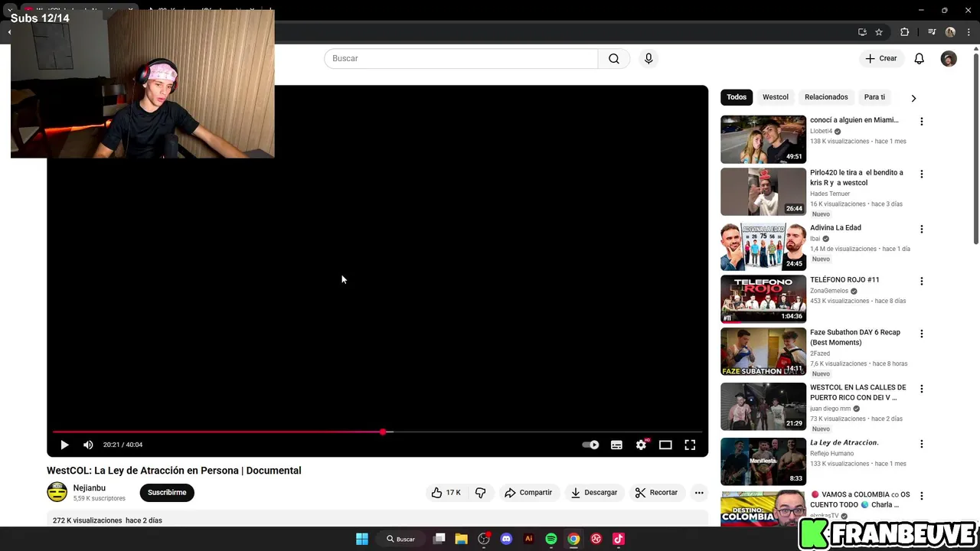Open the YouTube notifications bell
Screen dimensions: 980x551
pyautogui.click(x=920, y=59)
